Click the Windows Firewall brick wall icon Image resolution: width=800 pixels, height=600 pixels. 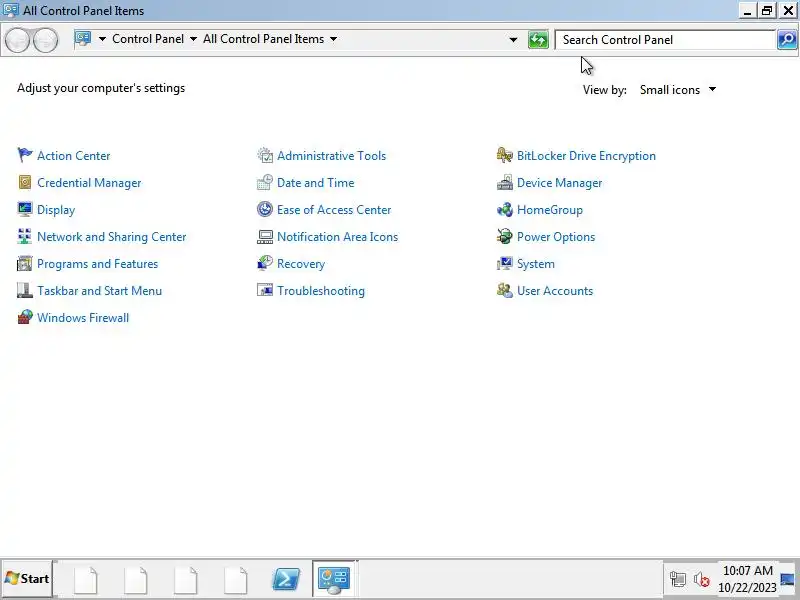(24, 317)
